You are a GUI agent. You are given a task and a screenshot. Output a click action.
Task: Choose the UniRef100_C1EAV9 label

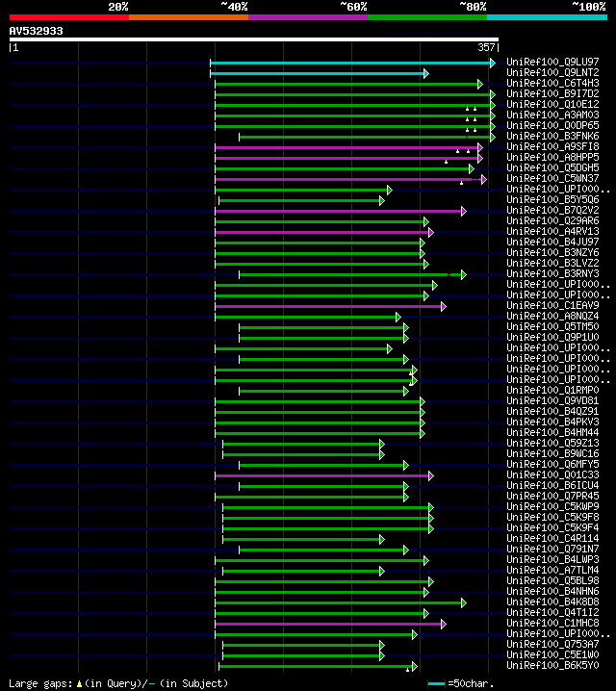pyautogui.click(x=552, y=305)
